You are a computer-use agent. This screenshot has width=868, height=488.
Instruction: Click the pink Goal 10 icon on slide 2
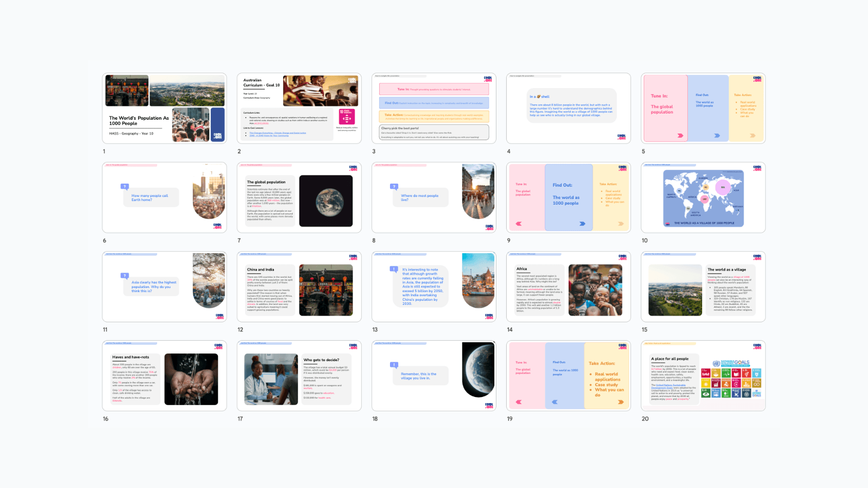coord(346,117)
